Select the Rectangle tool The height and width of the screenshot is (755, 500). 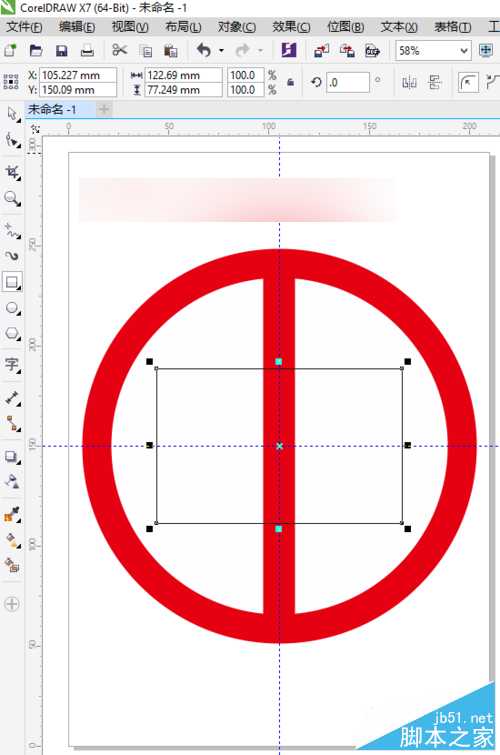(12, 282)
